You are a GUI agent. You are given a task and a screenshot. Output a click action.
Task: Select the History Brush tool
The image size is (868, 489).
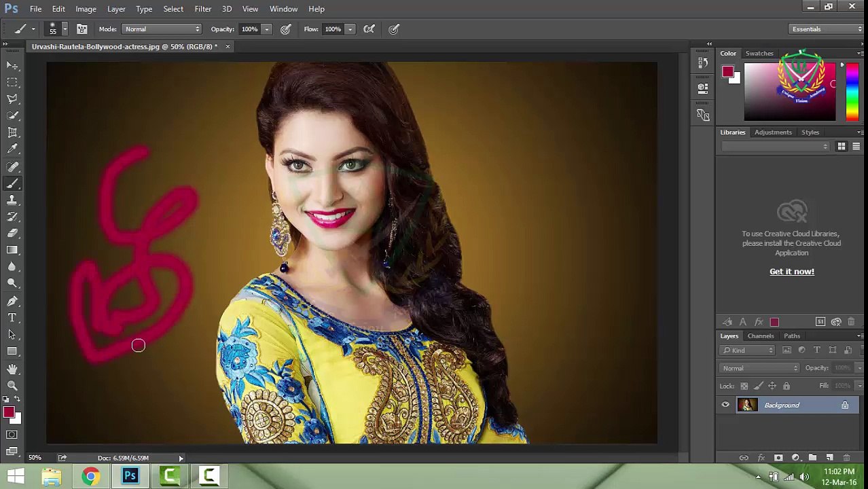(12, 217)
